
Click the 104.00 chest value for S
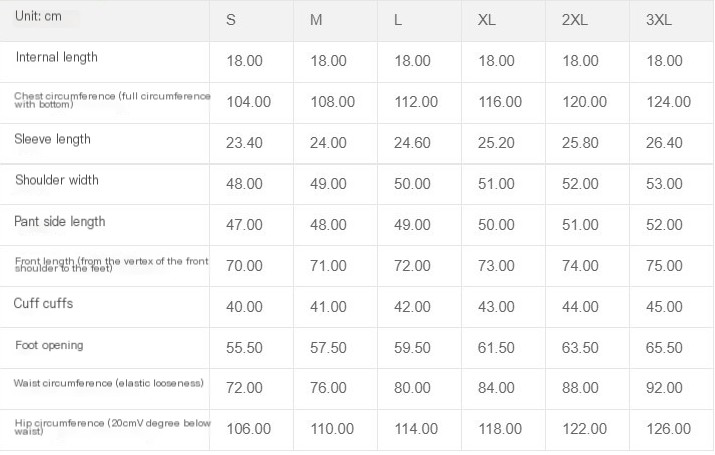249,102
